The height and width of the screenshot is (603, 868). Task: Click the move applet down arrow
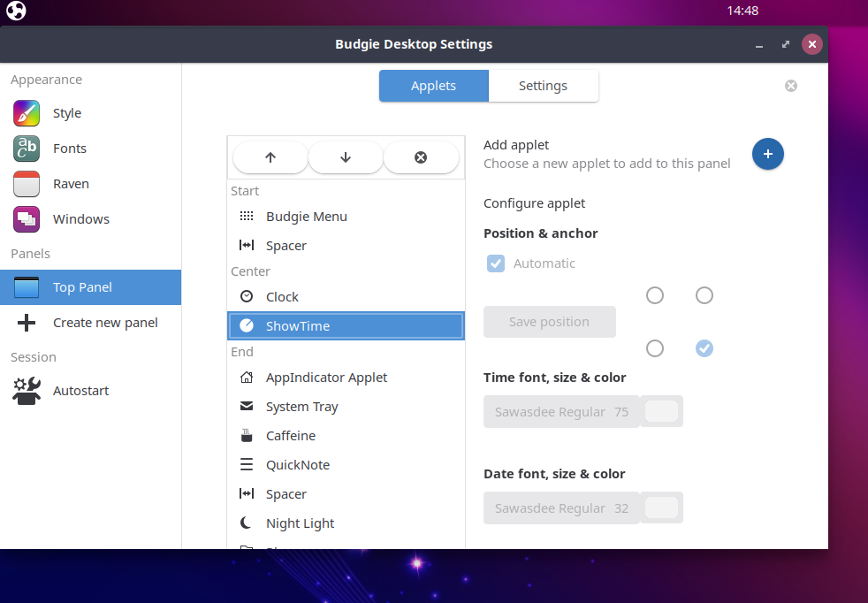pos(346,157)
